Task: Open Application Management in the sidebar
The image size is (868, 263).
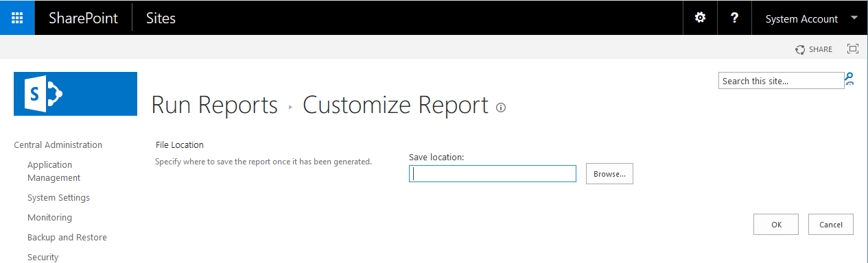Action: point(54,171)
